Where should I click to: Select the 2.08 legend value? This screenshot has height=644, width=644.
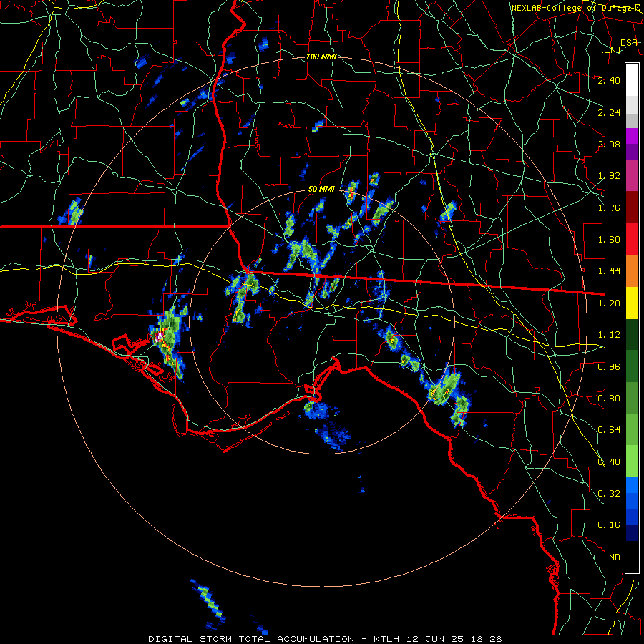609,144
